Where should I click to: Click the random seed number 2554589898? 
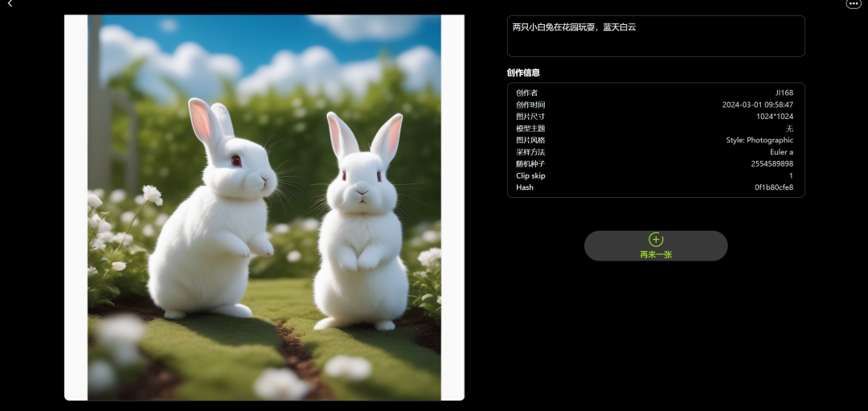pos(772,164)
